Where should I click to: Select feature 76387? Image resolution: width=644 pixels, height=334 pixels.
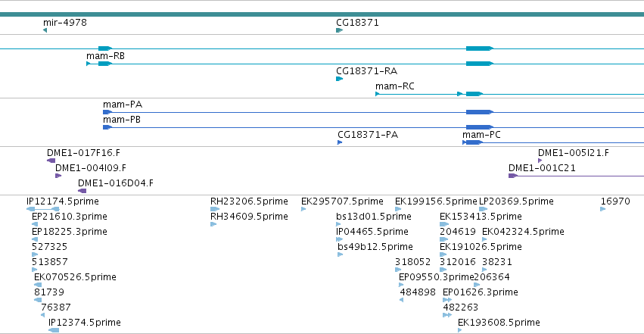[x=56, y=307]
